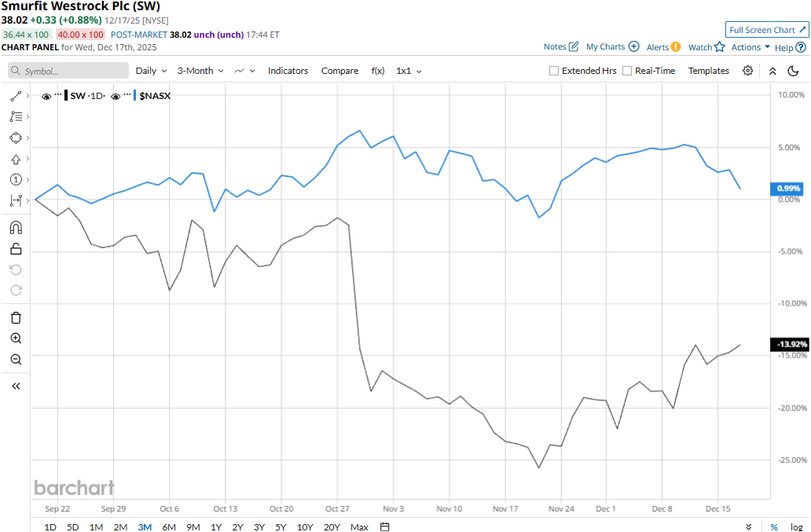This screenshot has height=532, width=811.
Task: Open My Charts link
Action: [x=613, y=46]
